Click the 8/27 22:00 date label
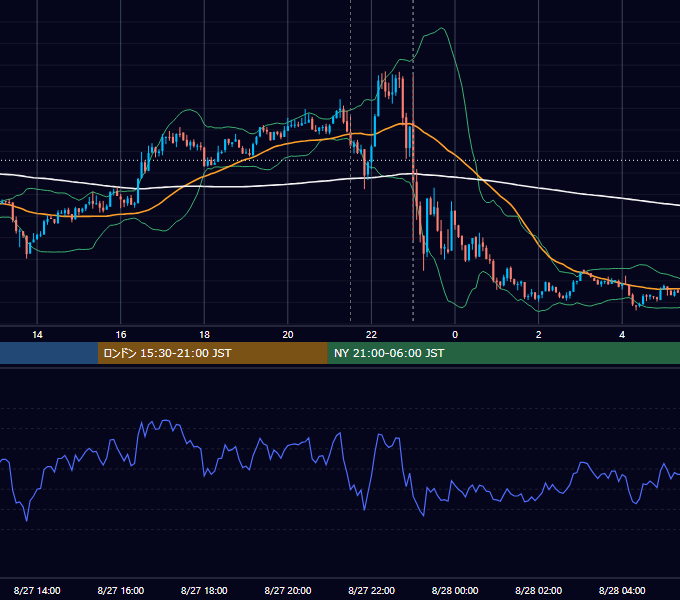 [x=371, y=590]
